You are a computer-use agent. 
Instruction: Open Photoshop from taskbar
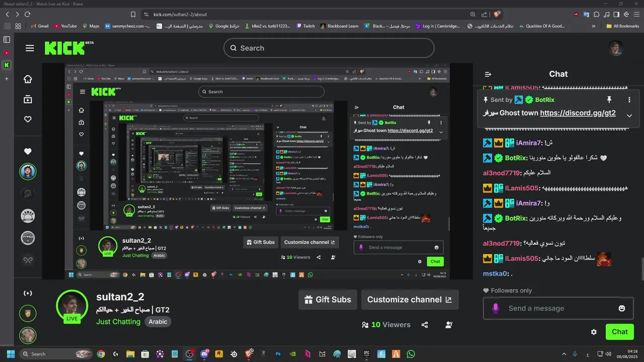(278, 354)
